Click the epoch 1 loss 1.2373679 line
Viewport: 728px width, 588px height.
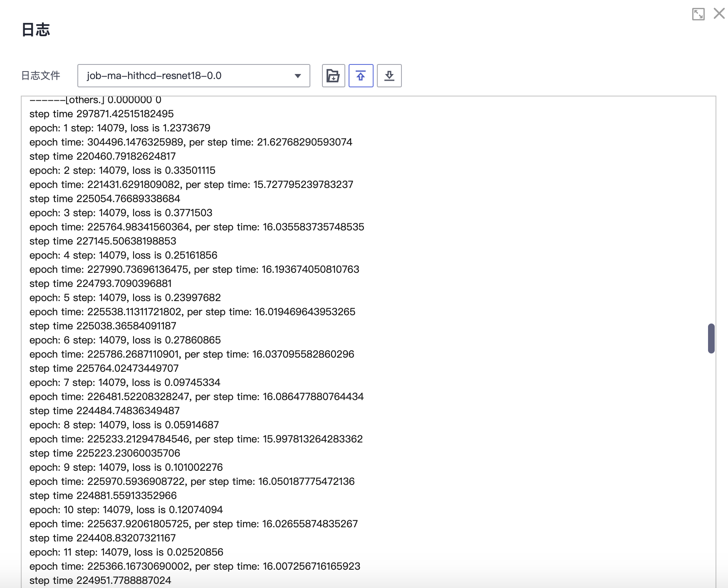[x=120, y=128]
